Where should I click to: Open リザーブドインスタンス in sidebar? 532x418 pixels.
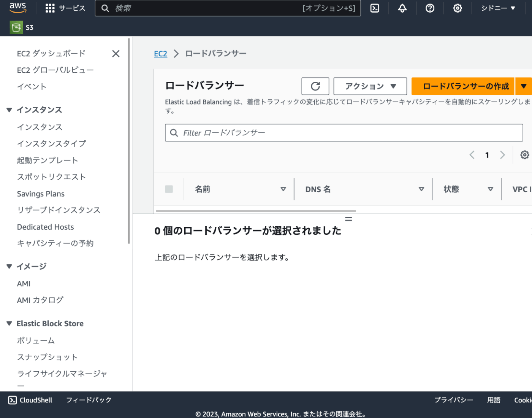pyautogui.click(x=59, y=210)
